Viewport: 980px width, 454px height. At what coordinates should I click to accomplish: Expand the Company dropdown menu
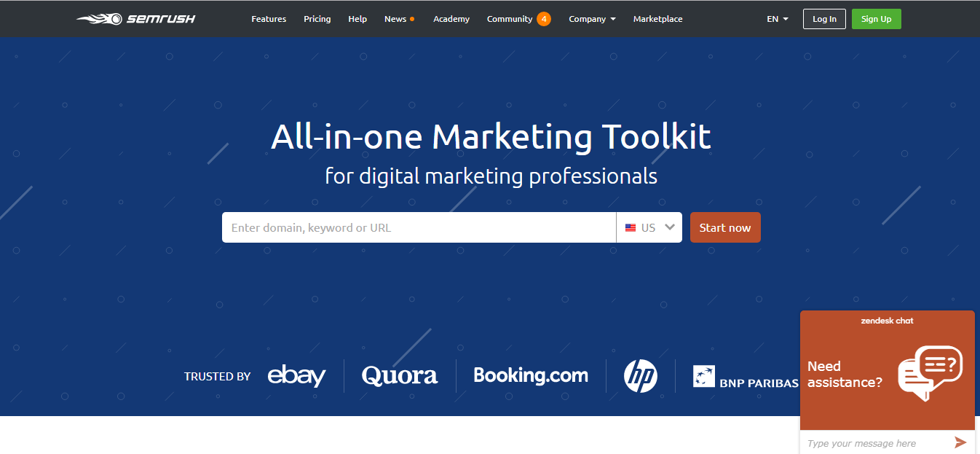(x=592, y=19)
